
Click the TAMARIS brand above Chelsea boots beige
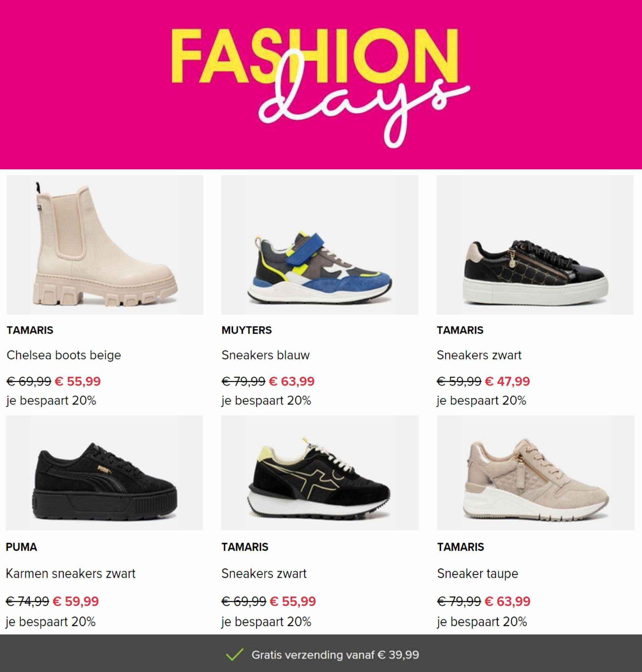click(30, 330)
